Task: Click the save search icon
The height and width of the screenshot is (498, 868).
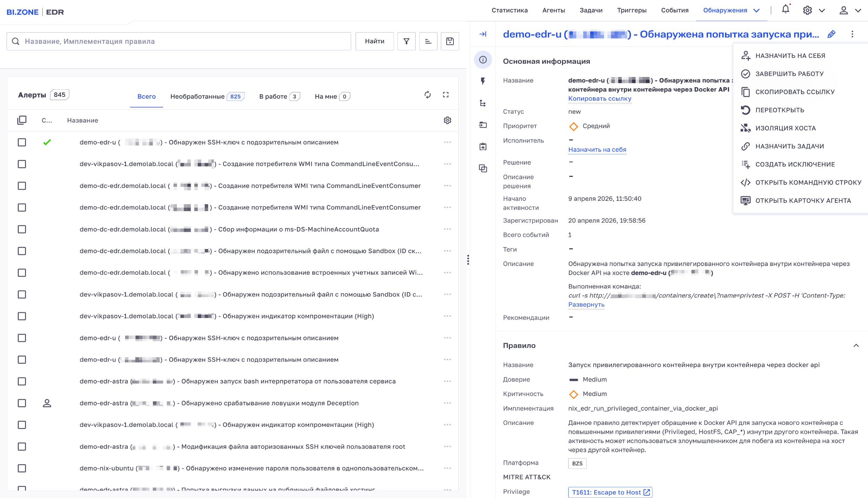Action: click(450, 41)
